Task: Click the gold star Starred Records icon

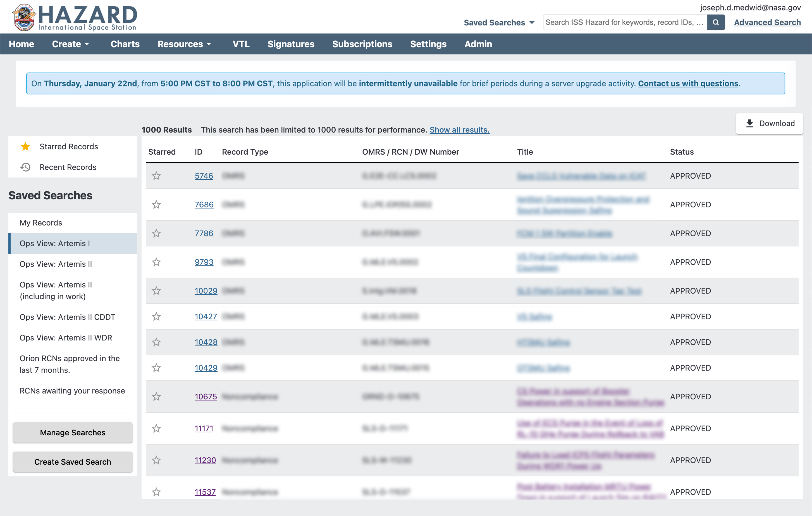Action: (25, 147)
